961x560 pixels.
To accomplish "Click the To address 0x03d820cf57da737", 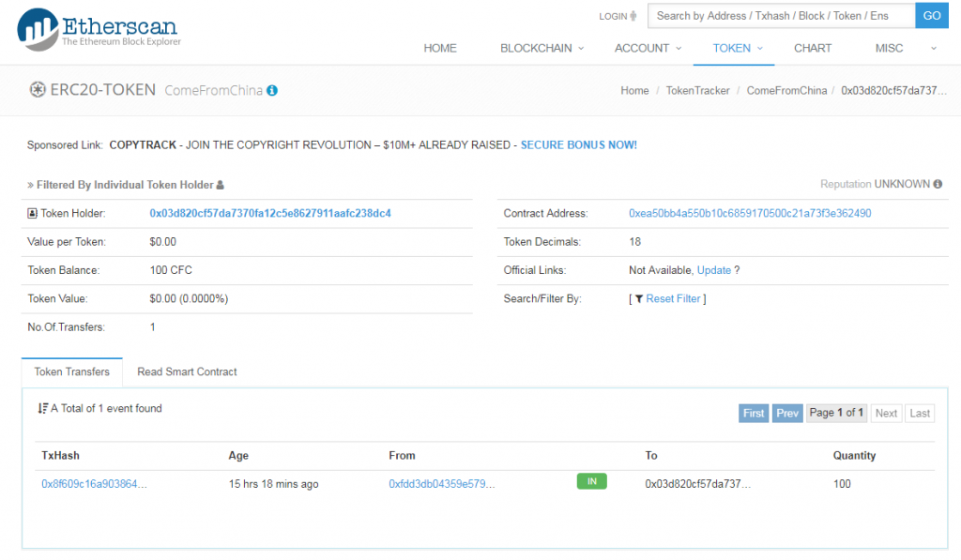I will point(697,484).
